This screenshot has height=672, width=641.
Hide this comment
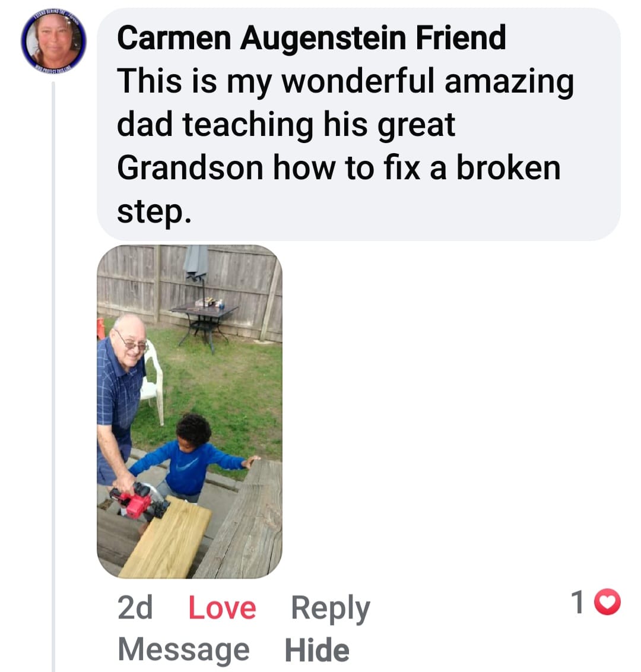pos(317,649)
